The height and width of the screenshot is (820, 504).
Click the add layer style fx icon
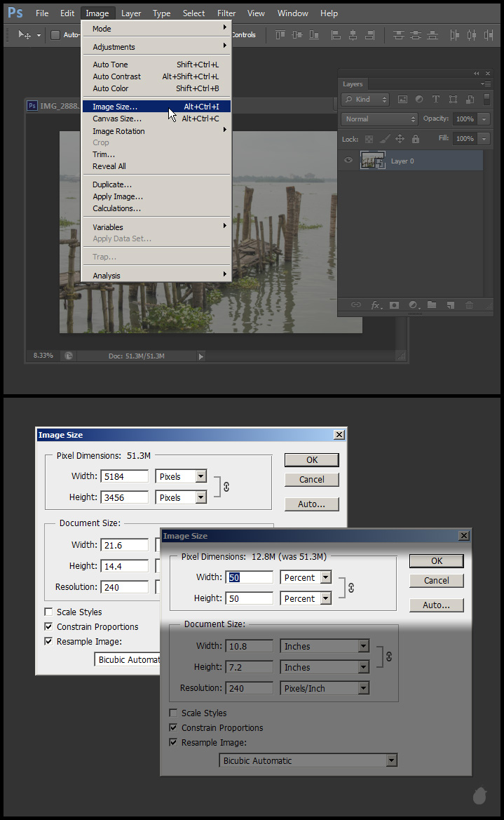tap(376, 305)
